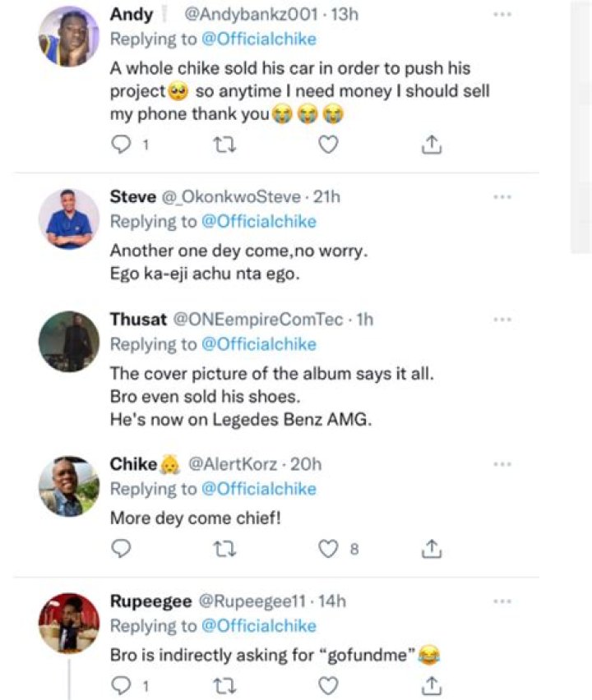Open @Officialchike link in Steve's reply

click(x=258, y=222)
